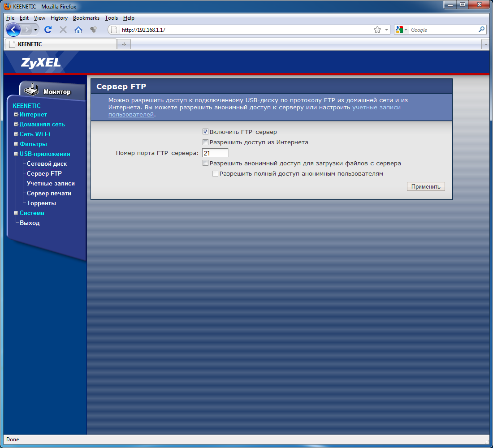Select the KEENETIC browser tab

click(61, 44)
